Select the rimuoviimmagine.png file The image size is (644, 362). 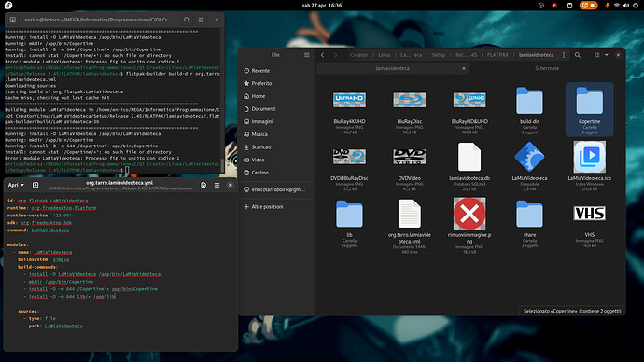(469, 226)
